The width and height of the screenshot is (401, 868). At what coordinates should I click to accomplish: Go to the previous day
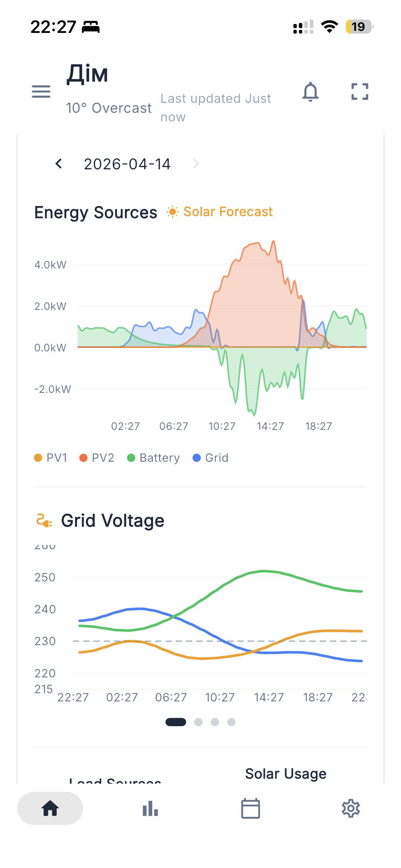click(x=58, y=164)
